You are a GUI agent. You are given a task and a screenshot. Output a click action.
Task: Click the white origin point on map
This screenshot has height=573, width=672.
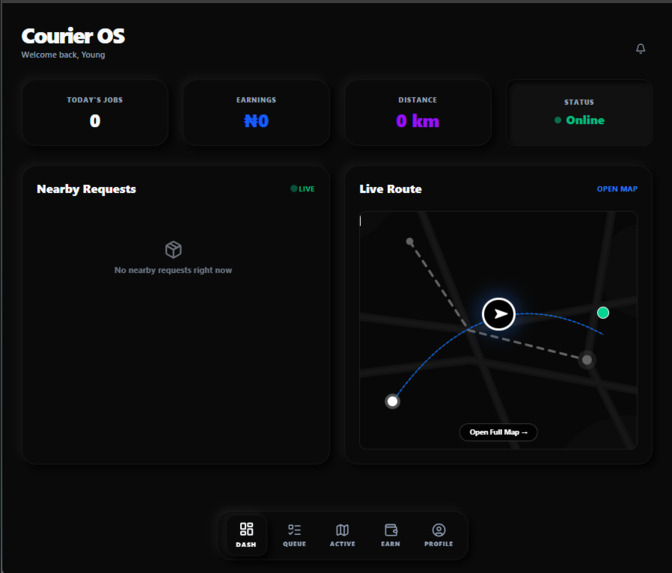coord(392,402)
